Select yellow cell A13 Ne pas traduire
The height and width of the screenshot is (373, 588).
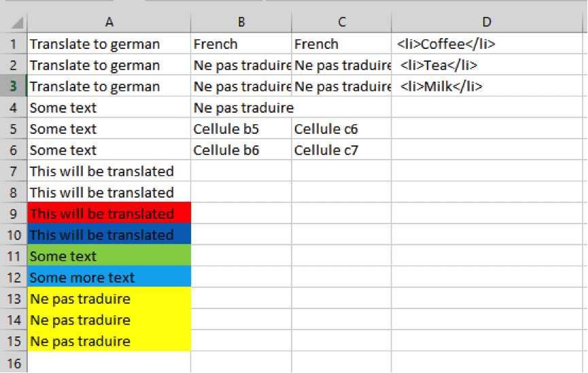(x=109, y=298)
